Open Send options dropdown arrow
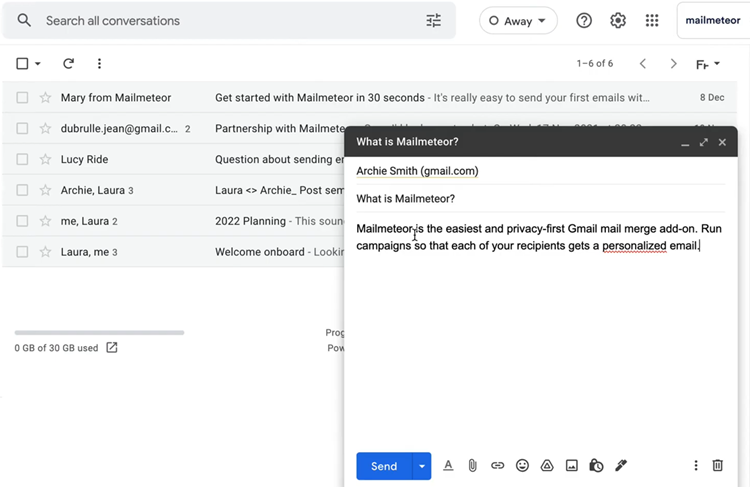 point(421,466)
